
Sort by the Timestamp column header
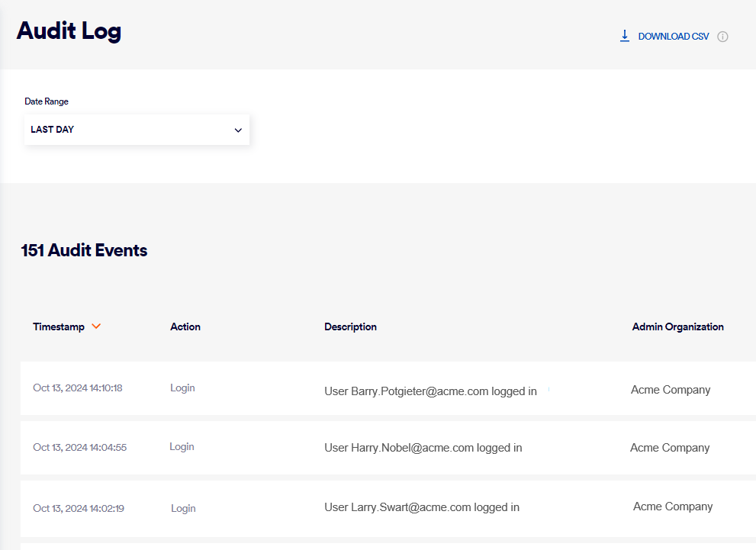point(59,326)
